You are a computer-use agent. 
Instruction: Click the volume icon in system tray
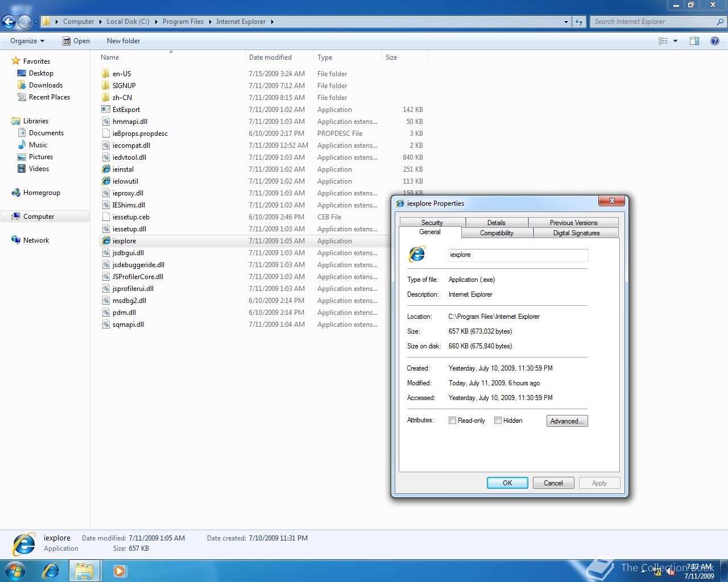[x=671, y=572]
